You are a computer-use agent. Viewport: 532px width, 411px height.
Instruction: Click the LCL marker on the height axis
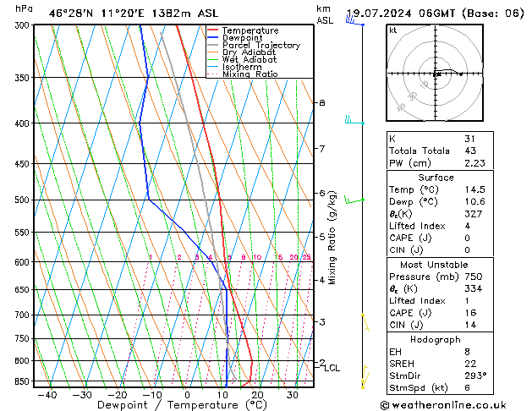point(332,368)
